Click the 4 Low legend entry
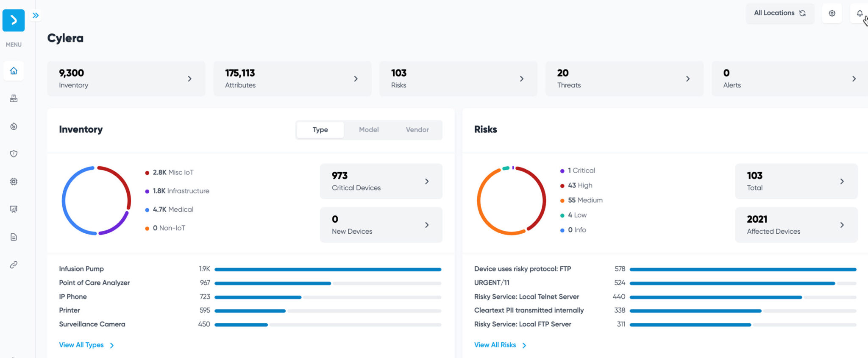868x358 pixels. (x=573, y=215)
